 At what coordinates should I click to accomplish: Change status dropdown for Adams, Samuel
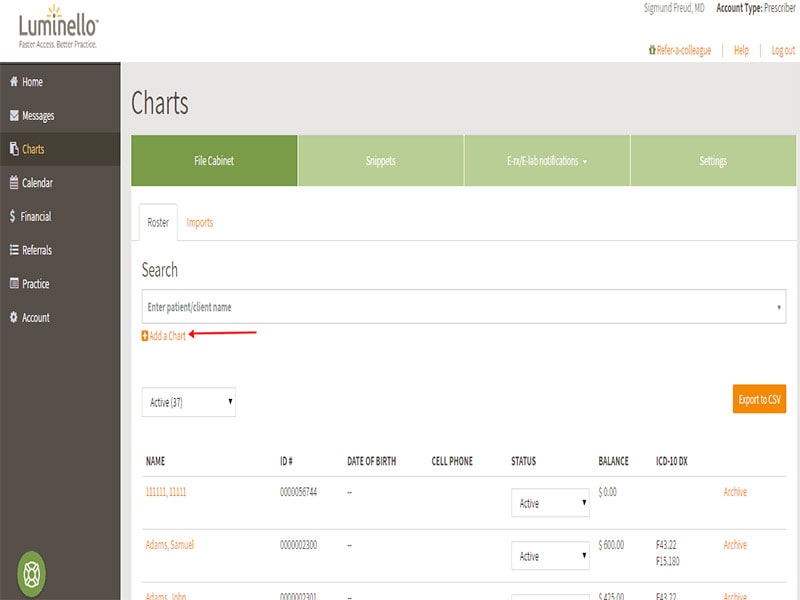[x=551, y=556]
